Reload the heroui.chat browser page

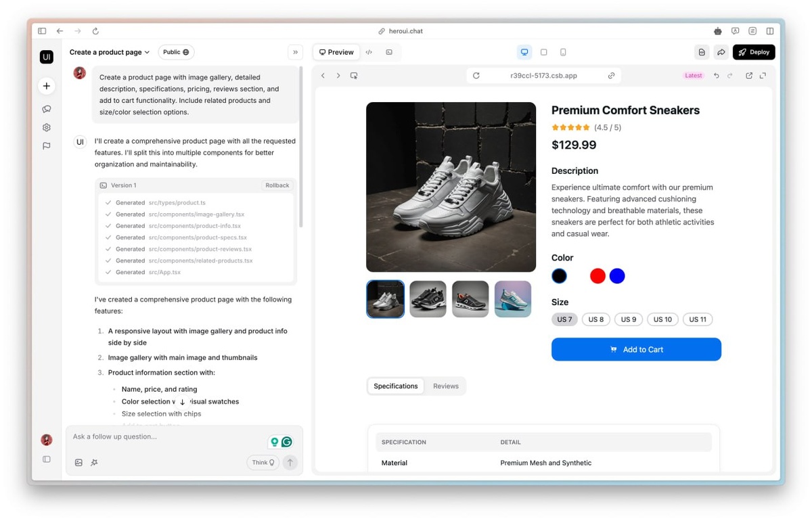pyautogui.click(x=95, y=31)
